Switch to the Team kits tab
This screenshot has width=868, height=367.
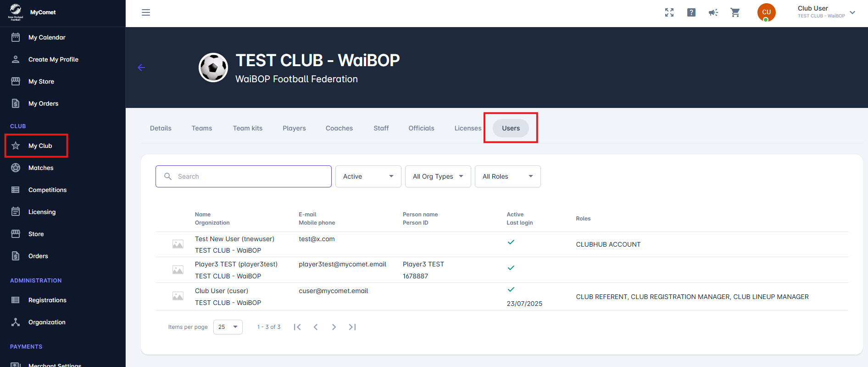coord(248,128)
